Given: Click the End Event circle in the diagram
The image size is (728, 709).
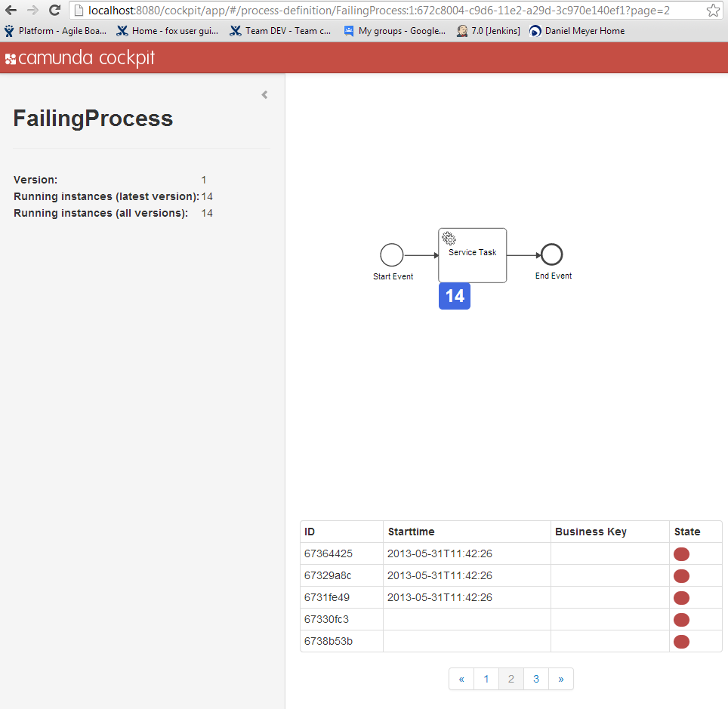Looking at the screenshot, I should tap(551, 254).
